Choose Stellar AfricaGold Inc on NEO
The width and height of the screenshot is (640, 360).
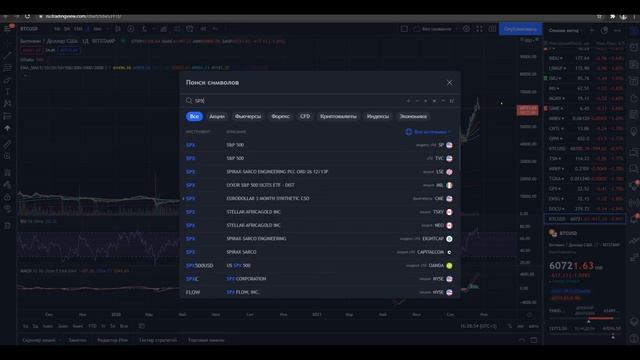pyautogui.click(x=320, y=225)
